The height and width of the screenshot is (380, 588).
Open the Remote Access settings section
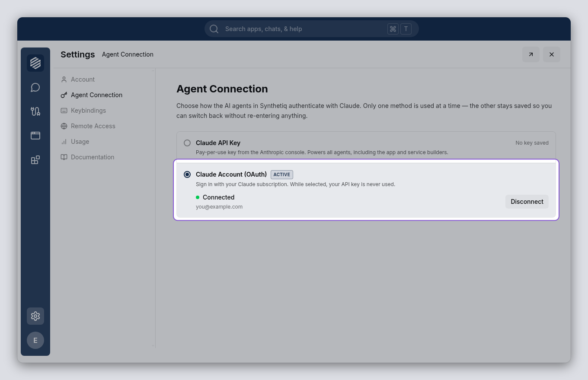pyautogui.click(x=104, y=126)
